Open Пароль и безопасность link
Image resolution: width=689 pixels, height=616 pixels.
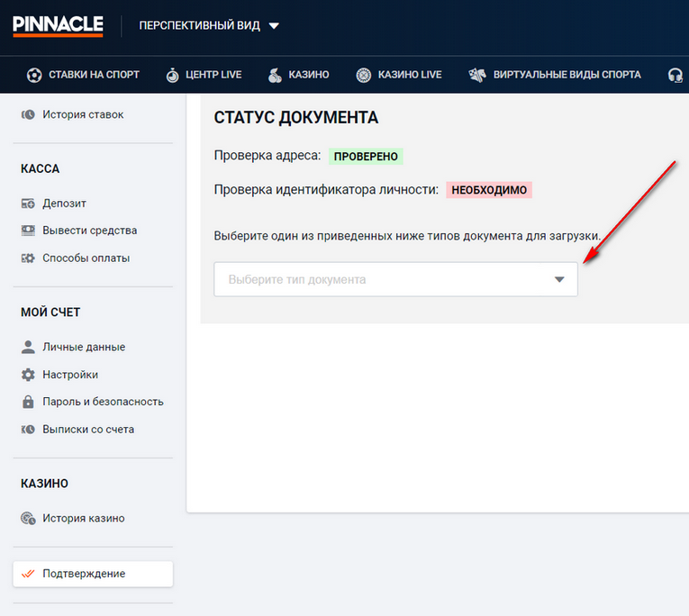click(x=103, y=402)
